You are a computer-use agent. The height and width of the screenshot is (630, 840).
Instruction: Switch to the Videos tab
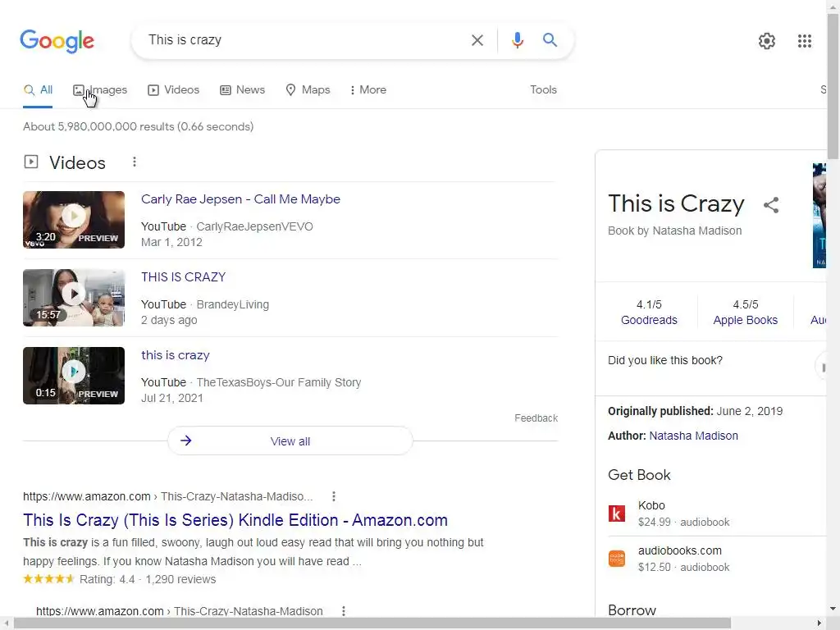[x=174, y=90]
